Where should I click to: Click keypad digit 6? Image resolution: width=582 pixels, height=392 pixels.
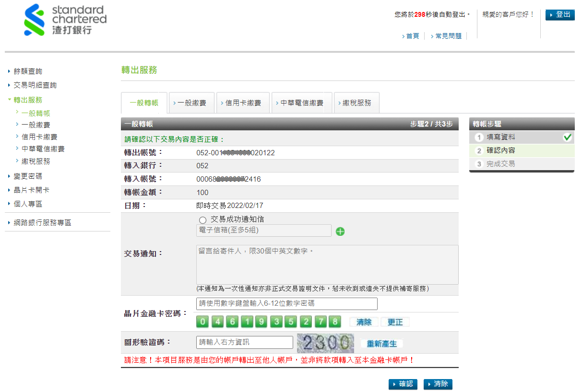click(x=232, y=322)
